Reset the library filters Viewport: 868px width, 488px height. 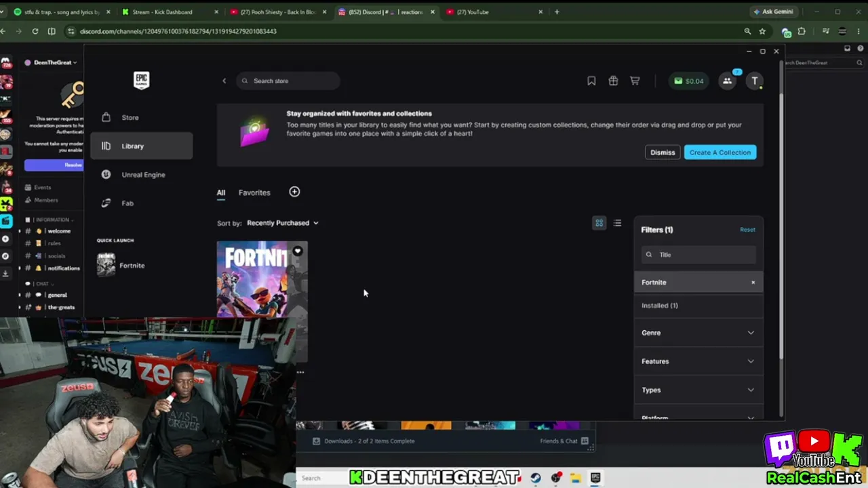coord(747,230)
